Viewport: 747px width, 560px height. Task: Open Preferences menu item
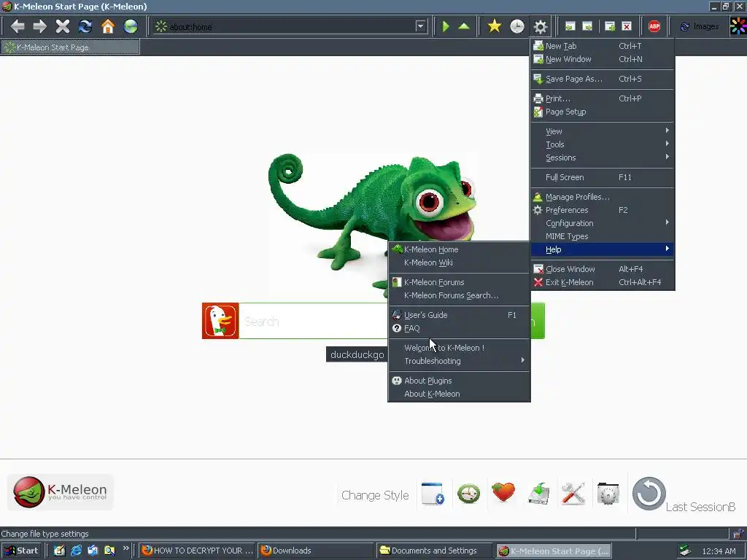point(602,210)
